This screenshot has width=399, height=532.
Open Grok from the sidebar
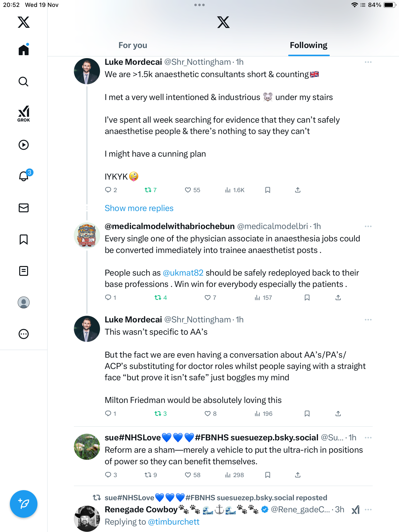[x=24, y=114]
